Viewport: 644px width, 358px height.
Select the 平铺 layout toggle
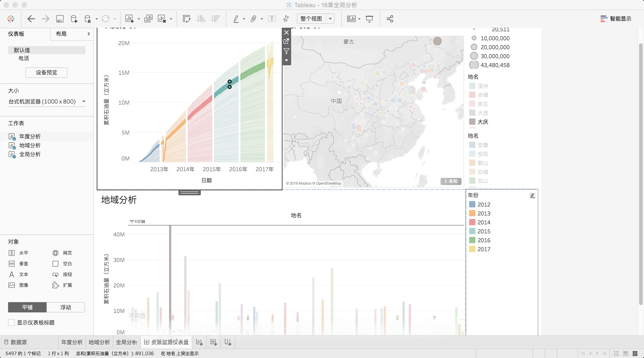tap(27, 307)
